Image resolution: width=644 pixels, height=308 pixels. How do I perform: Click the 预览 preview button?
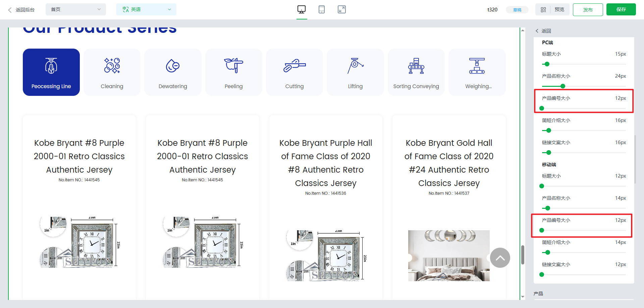(x=559, y=9)
